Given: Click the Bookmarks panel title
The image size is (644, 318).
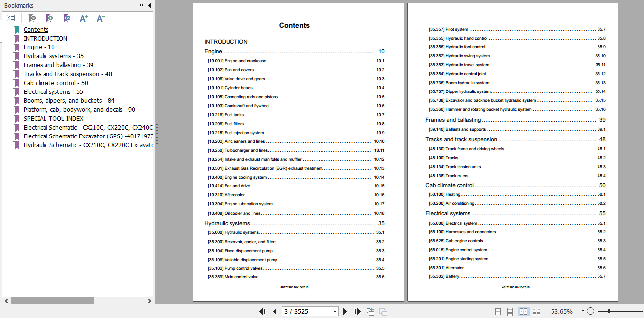Looking at the screenshot, I should pyautogui.click(x=19, y=5).
